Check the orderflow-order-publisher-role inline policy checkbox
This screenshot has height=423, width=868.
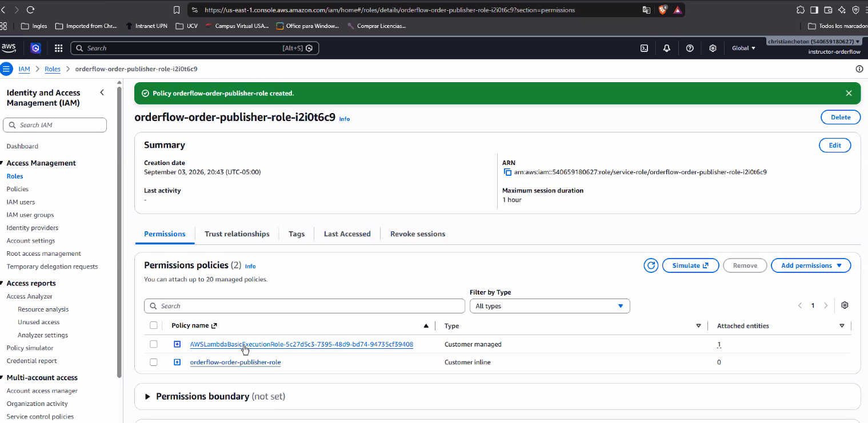(153, 362)
